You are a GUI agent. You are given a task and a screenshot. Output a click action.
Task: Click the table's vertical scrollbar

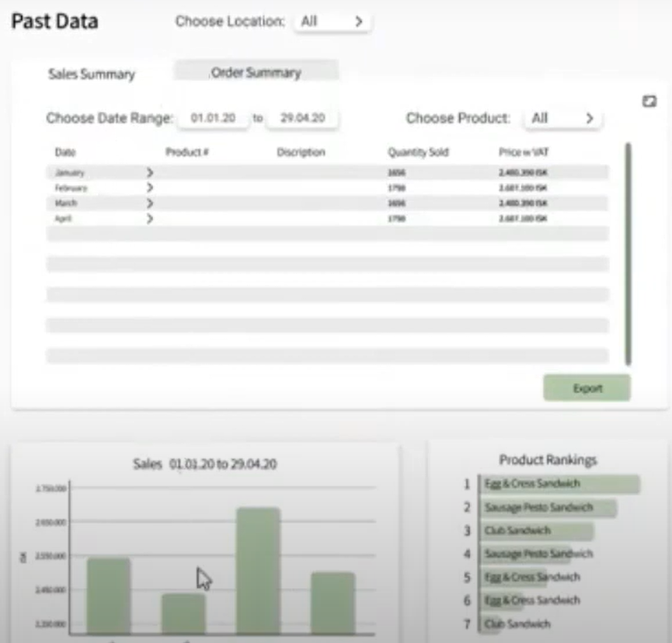point(628,254)
